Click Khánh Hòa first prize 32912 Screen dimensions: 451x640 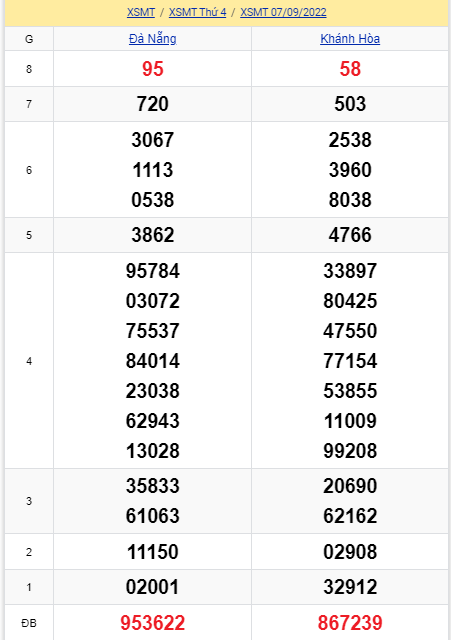click(x=350, y=587)
